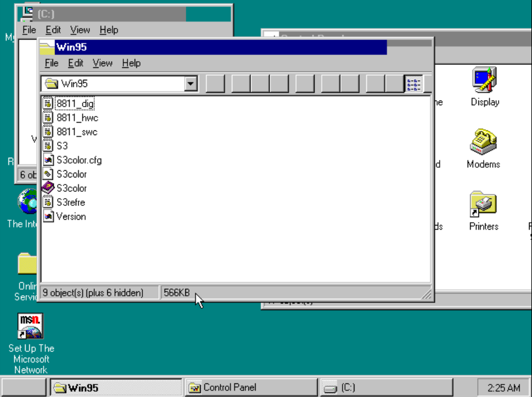The width and height of the screenshot is (532, 397).
Task: Click the folder icon in Win95 title bar
Action: (x=47, y=47)
